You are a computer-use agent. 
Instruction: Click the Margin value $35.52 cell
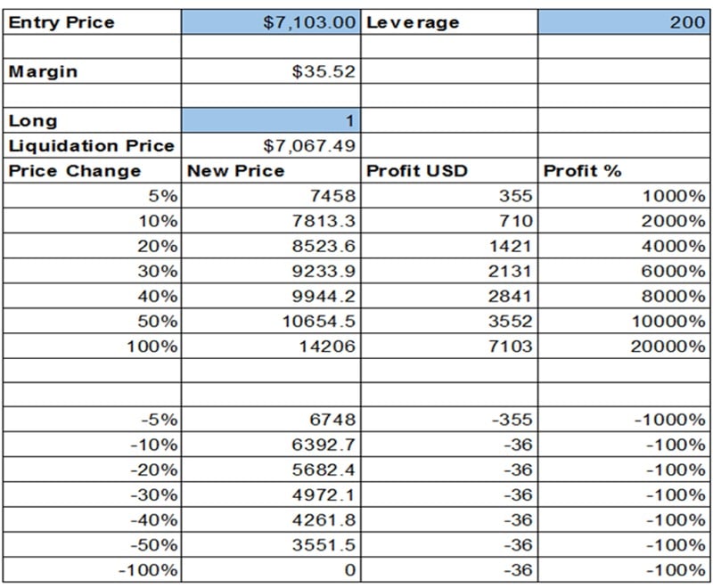270,72
